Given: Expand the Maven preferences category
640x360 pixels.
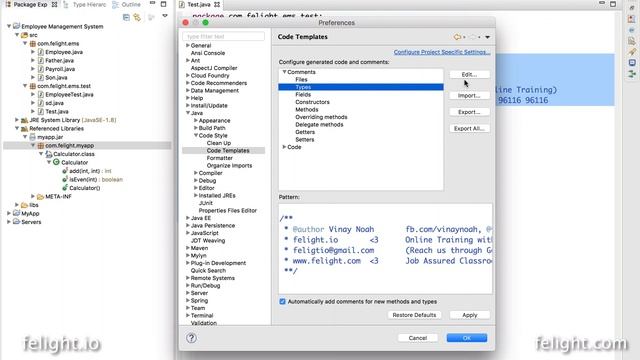Looking at the screenshot, I should click(188, 248).
